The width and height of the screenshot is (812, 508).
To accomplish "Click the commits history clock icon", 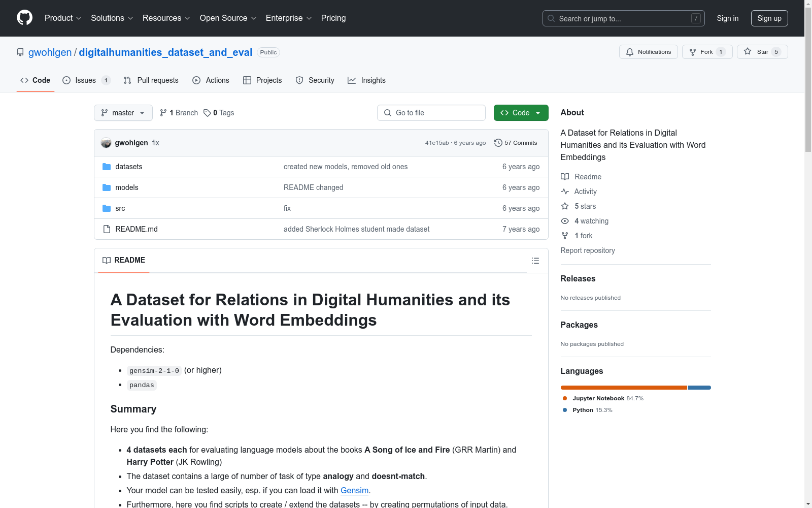I will [x=498, y=143].
